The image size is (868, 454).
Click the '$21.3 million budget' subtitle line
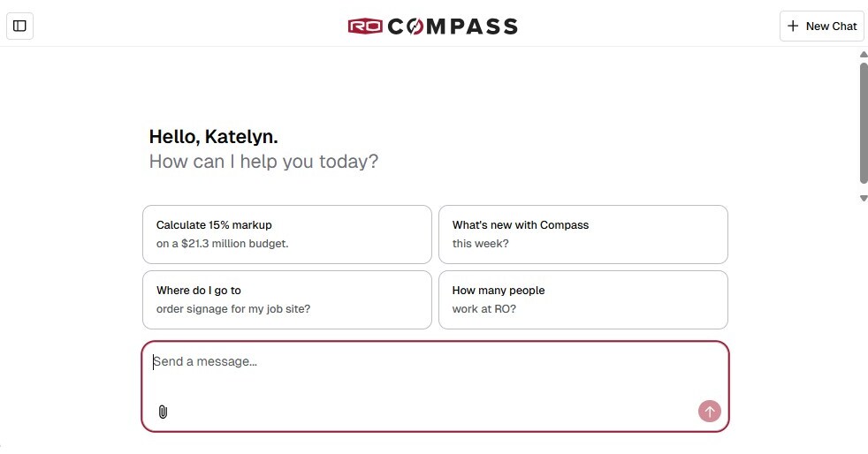(222, 244)
